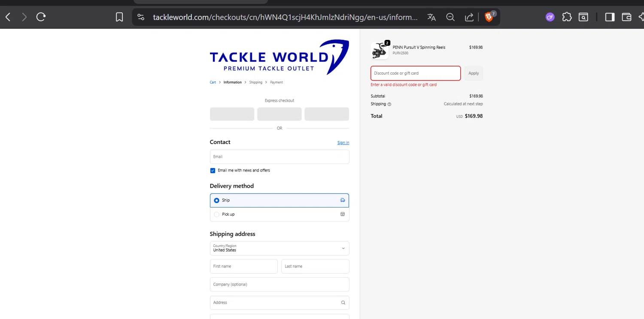Screen dimensions: 644x319
Task: Reload the page with the refresh icon
Action: (x=41, y=17)
